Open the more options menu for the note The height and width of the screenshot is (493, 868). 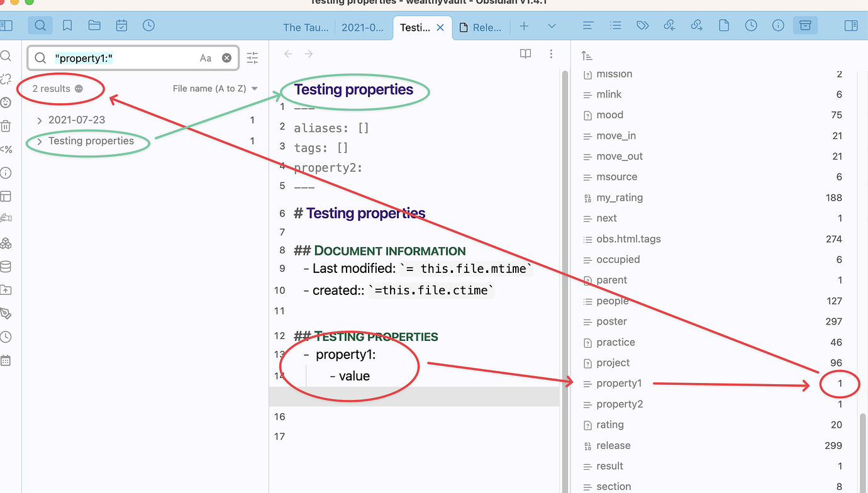click(x=551, y=54)
